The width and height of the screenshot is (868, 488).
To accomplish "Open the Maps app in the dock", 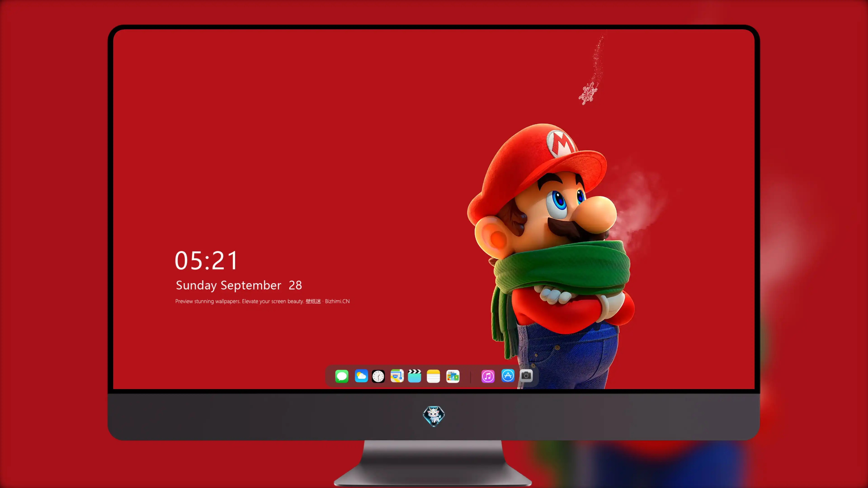I will tap(397, 376).
